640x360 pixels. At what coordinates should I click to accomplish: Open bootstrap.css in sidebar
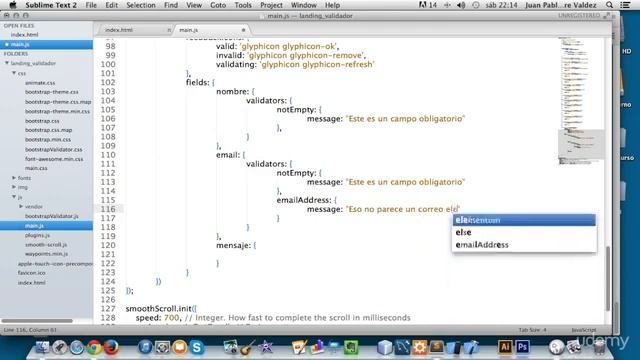click(42, 121)
